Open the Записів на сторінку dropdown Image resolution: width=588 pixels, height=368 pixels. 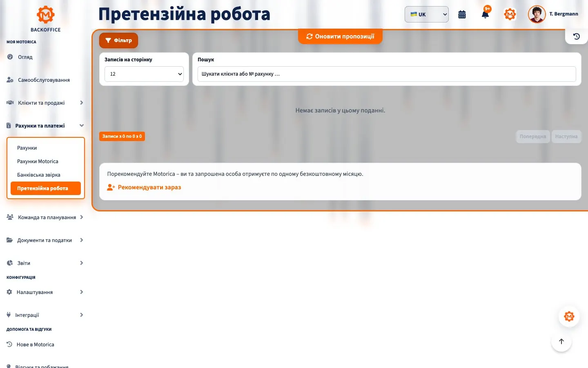144,74
